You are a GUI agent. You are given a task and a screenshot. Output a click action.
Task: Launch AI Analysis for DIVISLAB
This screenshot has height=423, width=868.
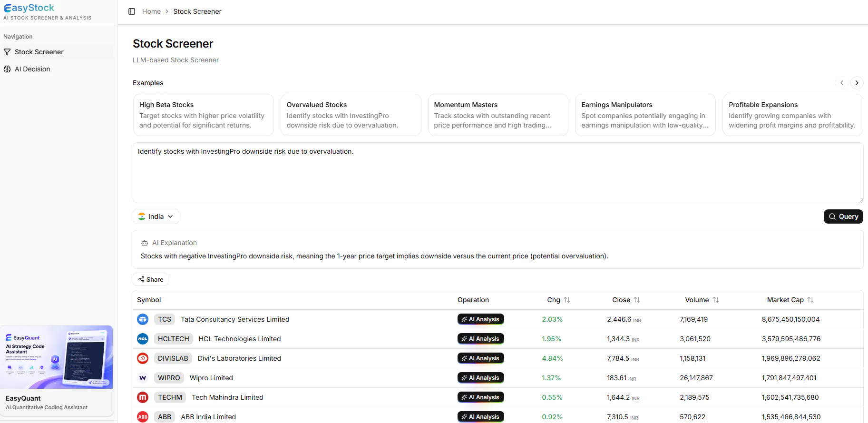(x=480, y=358)
